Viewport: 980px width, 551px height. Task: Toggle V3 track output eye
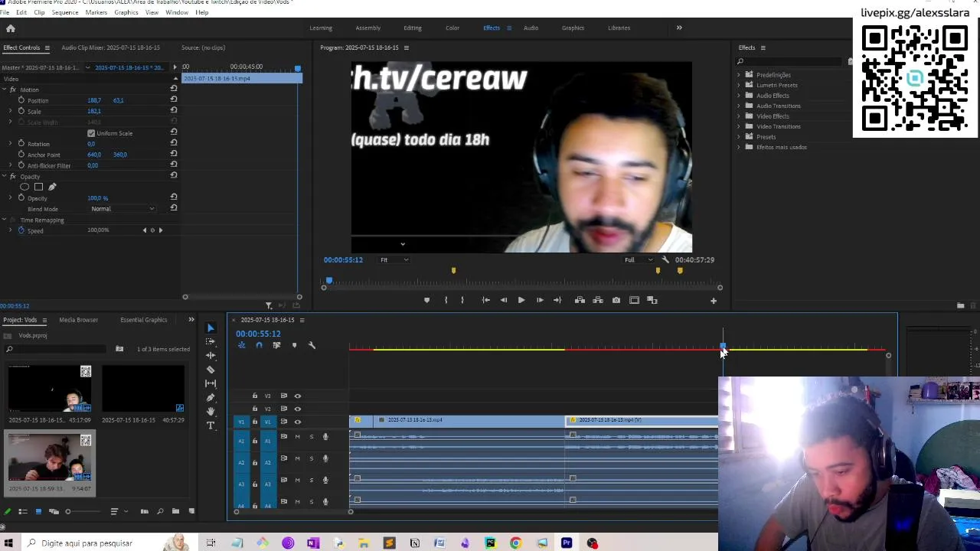coord(298,396)
